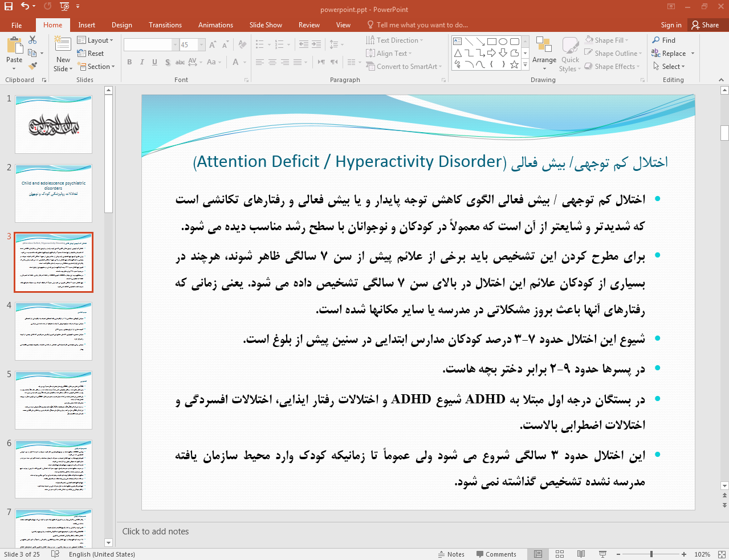The image size is (729, 560).
Task: Click Reset slide button
Action: pyautogui.click(x=91, y=54)
